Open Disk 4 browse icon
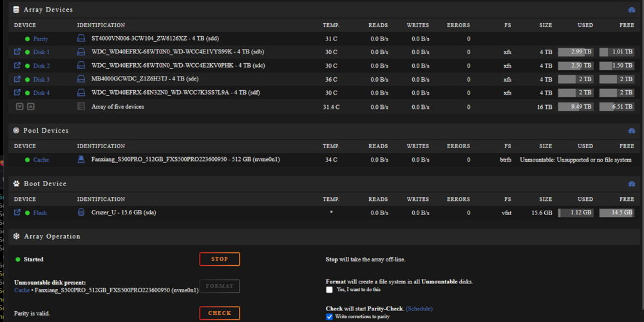This screenshot has height=322, width=644. (17, 93)
